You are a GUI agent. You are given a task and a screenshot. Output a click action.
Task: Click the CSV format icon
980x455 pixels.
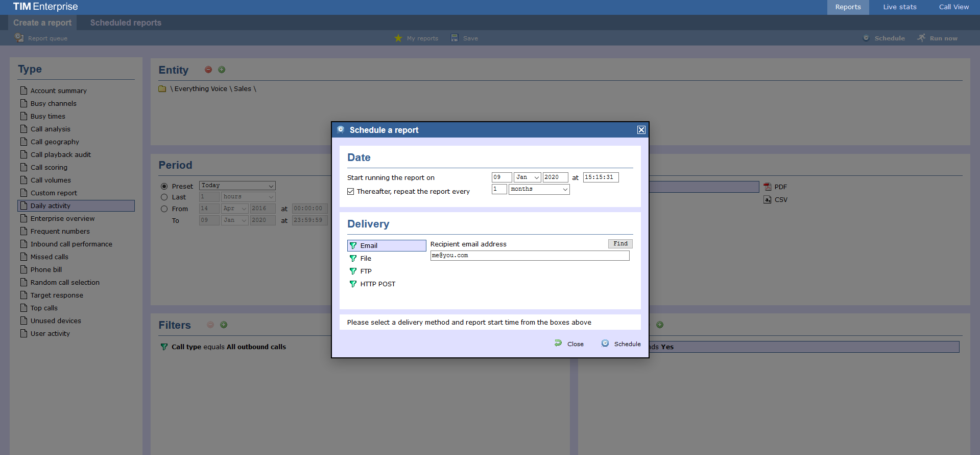point(768,199)
